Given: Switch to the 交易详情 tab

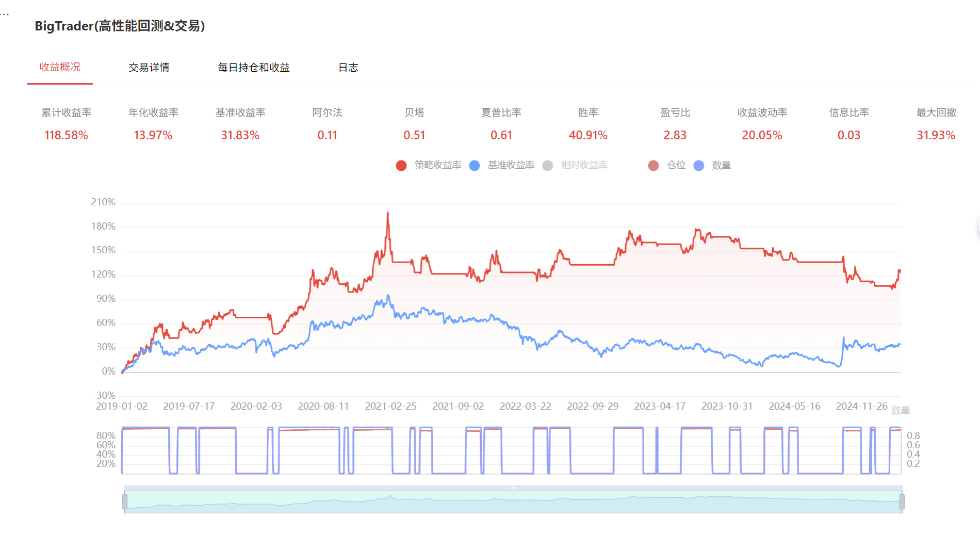Looking at the screenshot, I should (149, 68).
